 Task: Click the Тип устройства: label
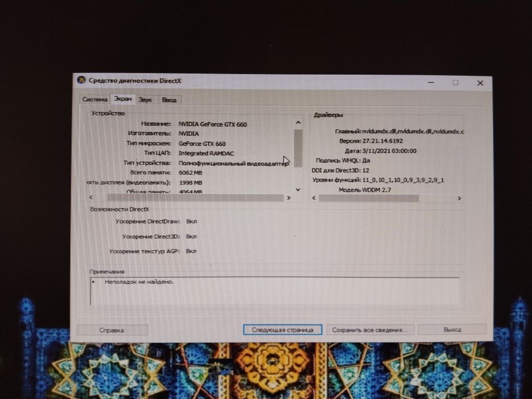coord(147,163)
